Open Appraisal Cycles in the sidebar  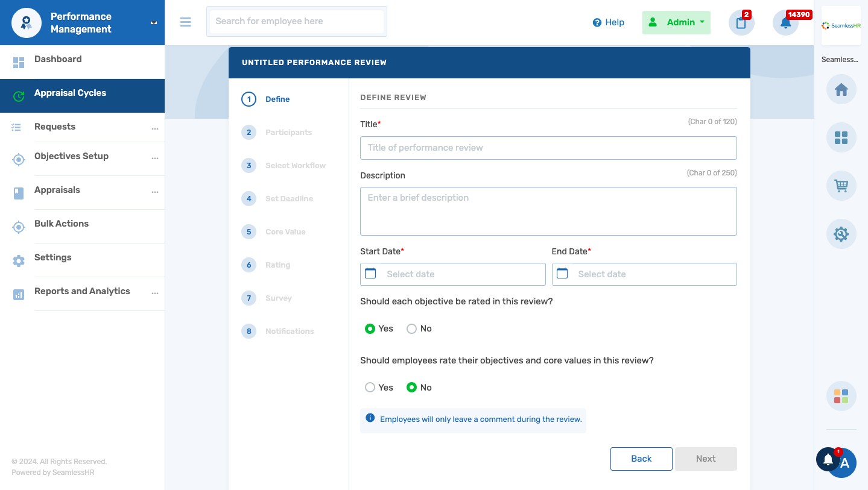(x=82, y=96)
